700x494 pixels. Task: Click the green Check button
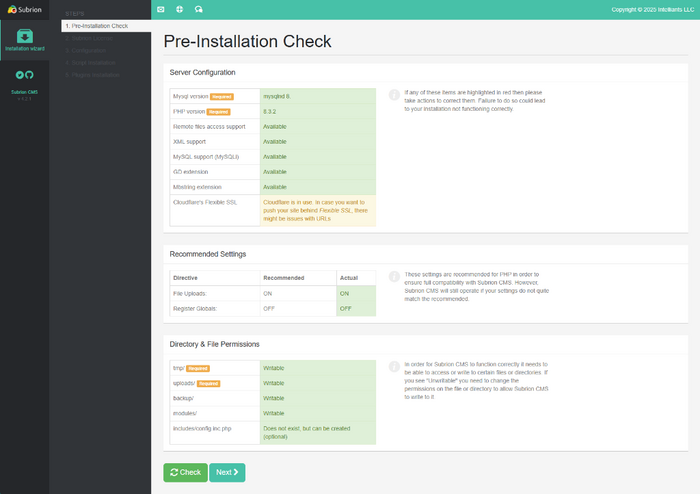[x=185, y=472]
